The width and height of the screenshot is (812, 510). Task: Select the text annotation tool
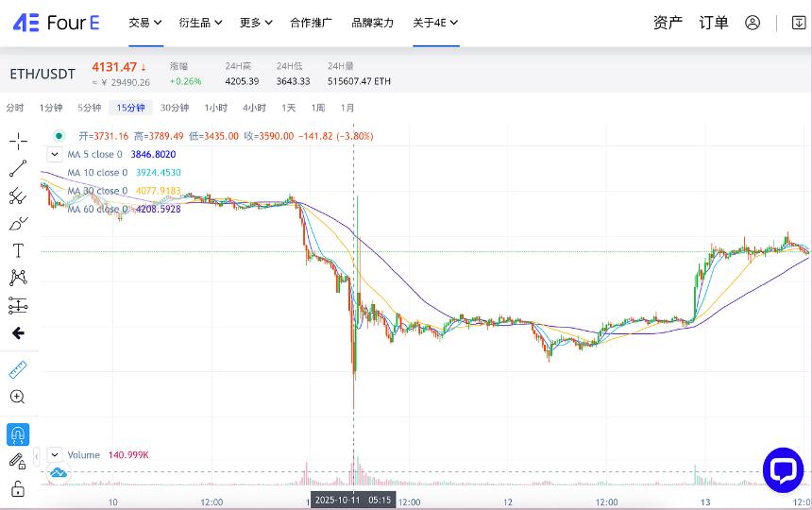click(18, 250)
